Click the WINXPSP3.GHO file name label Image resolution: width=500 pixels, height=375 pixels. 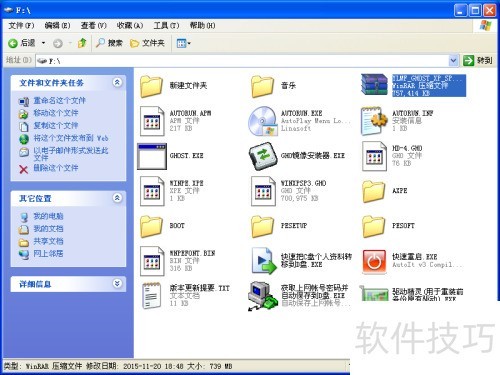click(303, 183)
